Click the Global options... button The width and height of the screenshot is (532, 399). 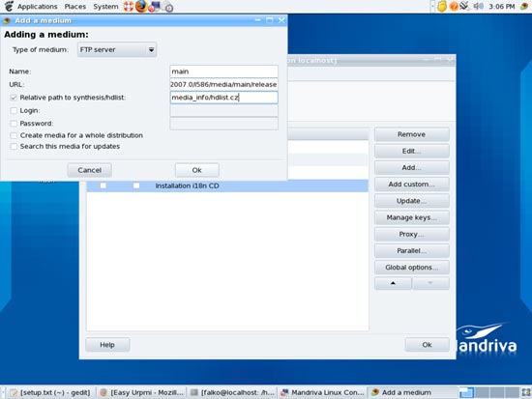(412, 268)
